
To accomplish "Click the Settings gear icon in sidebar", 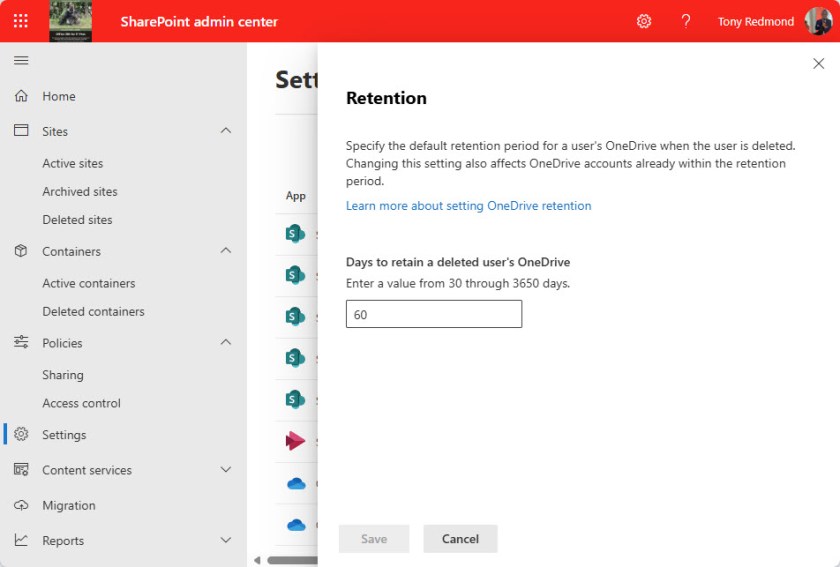I will [21, 434].
